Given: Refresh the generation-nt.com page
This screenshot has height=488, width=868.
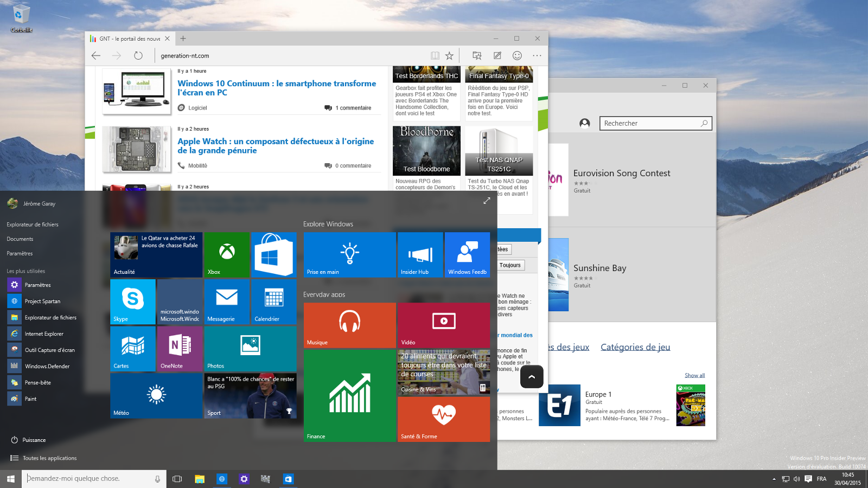Looking at the screenshot, I should coord(138,55).
